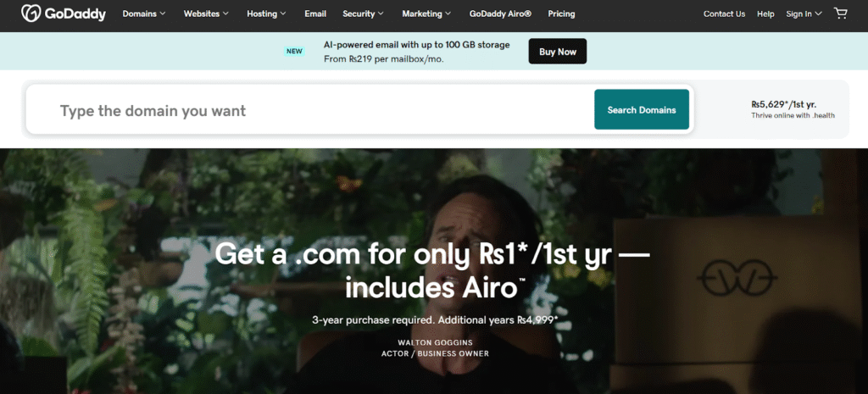
Task: Click the .com Rs1 hero headline
Action: [431, 270]
